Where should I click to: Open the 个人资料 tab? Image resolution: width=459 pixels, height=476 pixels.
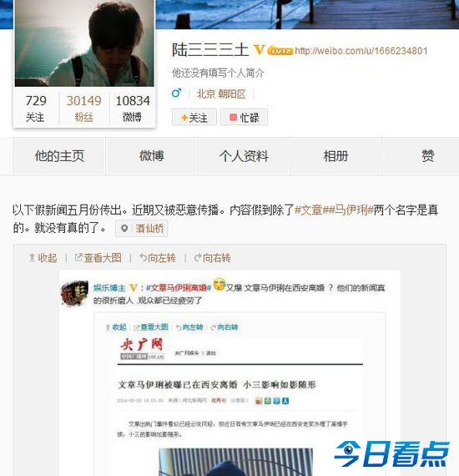244,156
